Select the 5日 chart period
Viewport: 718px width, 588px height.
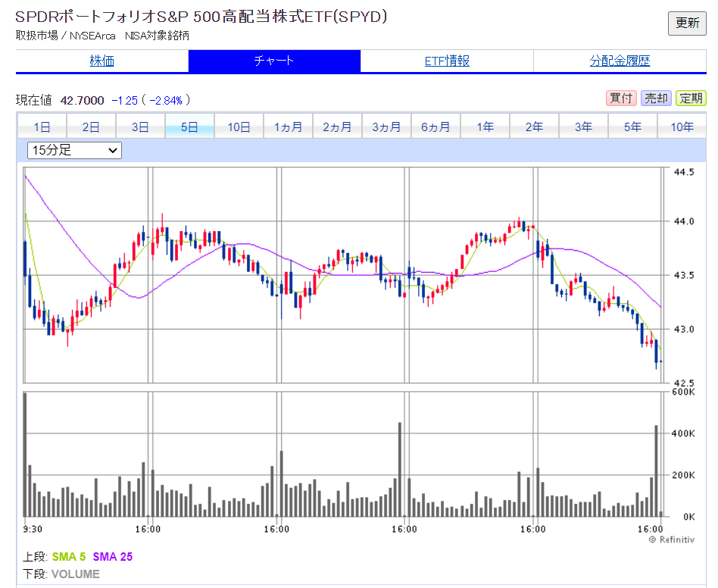(x=189, y=127)
